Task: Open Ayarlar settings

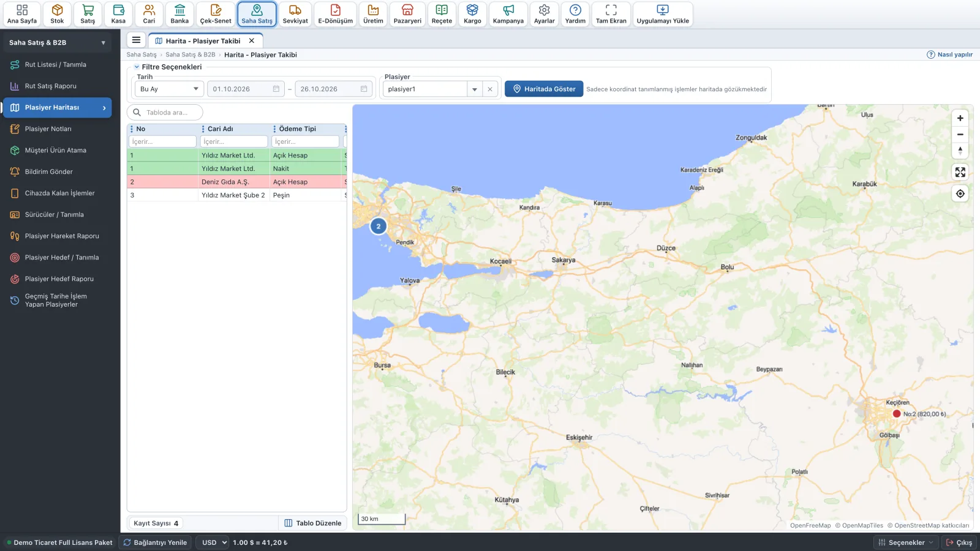Action: [x=544, y=14]
